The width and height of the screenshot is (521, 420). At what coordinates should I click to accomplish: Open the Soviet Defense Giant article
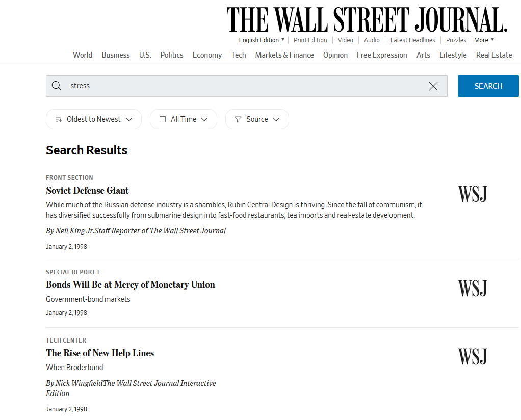(x=87, y=191)
